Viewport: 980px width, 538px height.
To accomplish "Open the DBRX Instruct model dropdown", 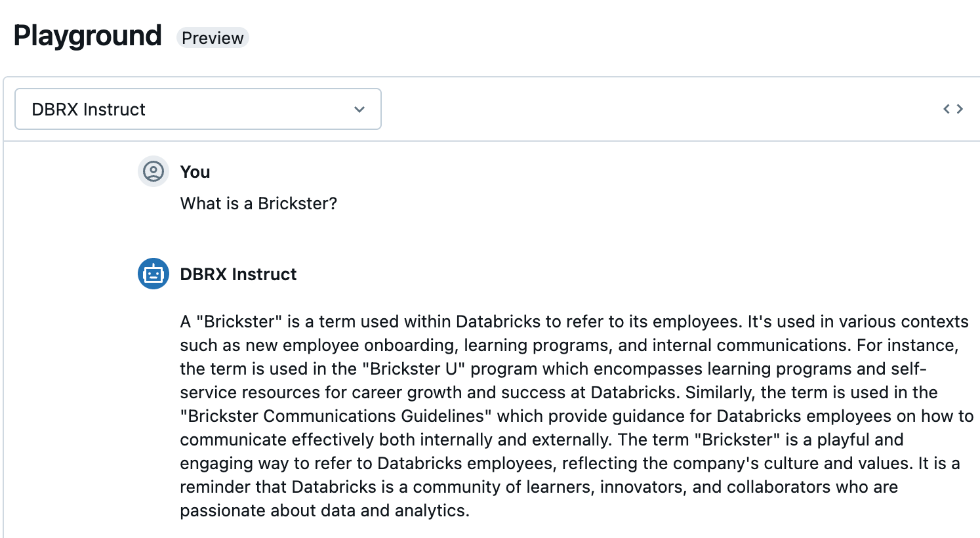I will click(197, 109).
